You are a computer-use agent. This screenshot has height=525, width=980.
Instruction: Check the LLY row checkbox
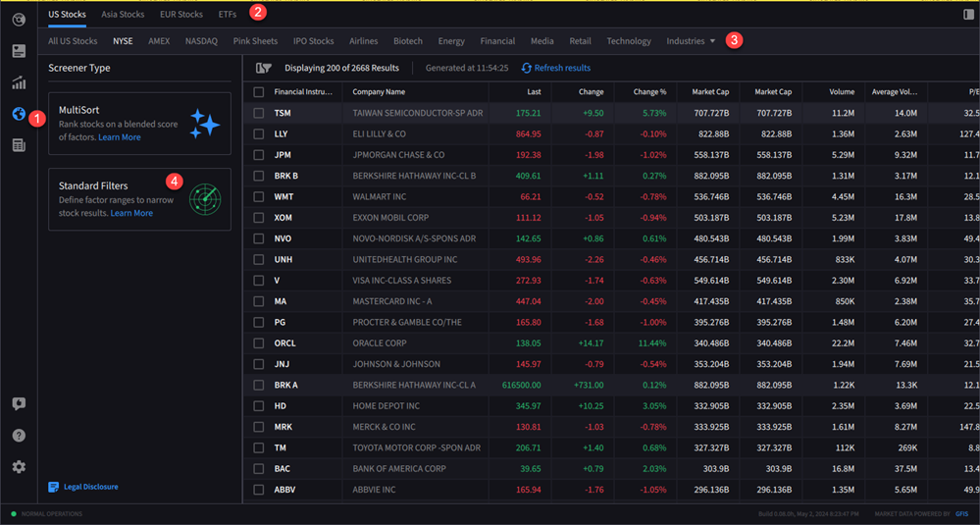(259, 133)
